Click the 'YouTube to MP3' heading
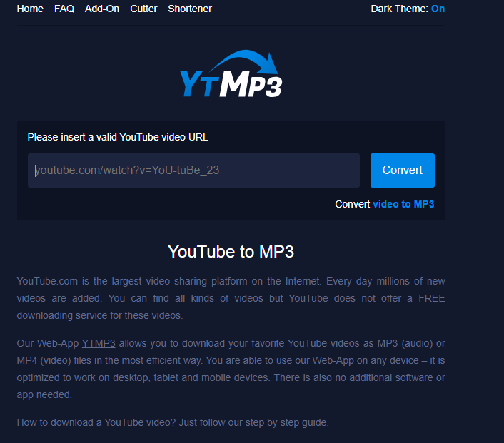The image size is (504, 443). (x=231, y=251)
